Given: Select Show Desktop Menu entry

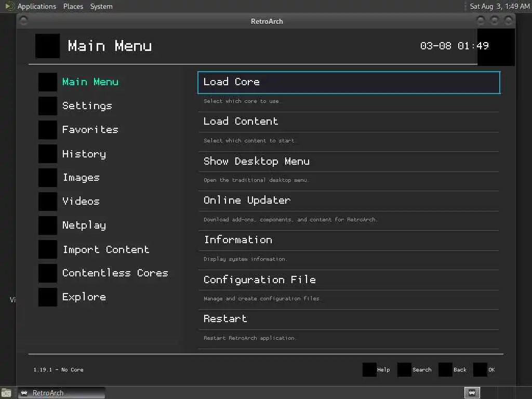Looking at the screenshot, I should (349, 162).
